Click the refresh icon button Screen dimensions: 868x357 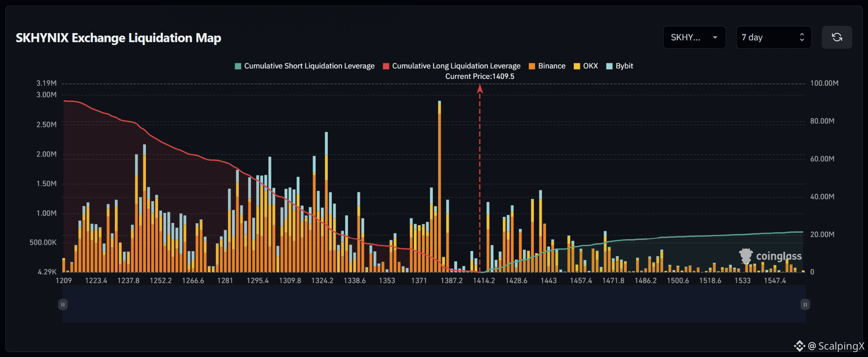click(x=837, y=37)
